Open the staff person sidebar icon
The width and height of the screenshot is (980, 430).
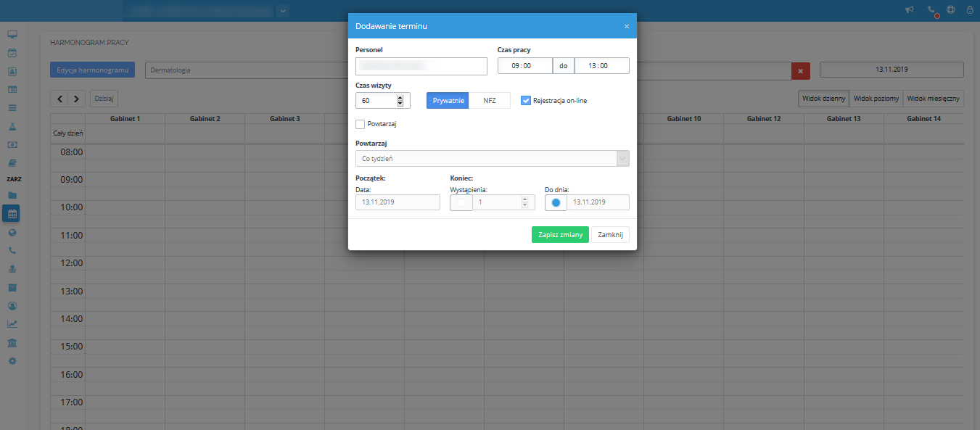pos(12,269)
